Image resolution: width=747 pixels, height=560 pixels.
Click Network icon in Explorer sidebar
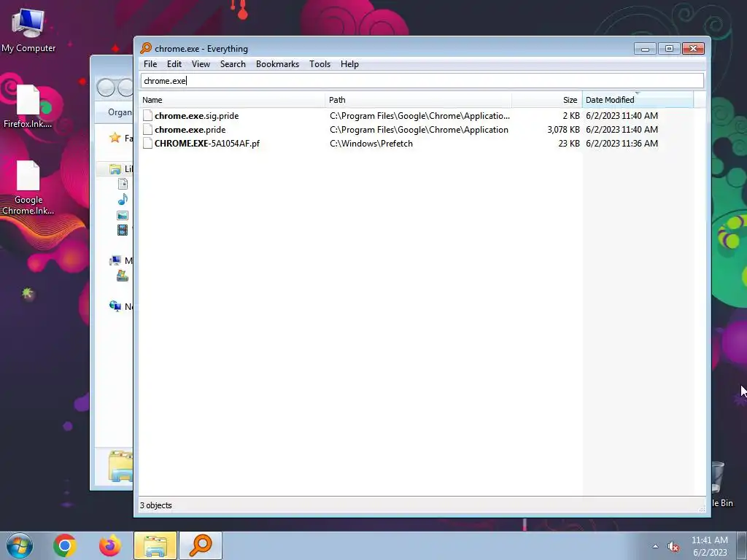[x=115, y=306]
